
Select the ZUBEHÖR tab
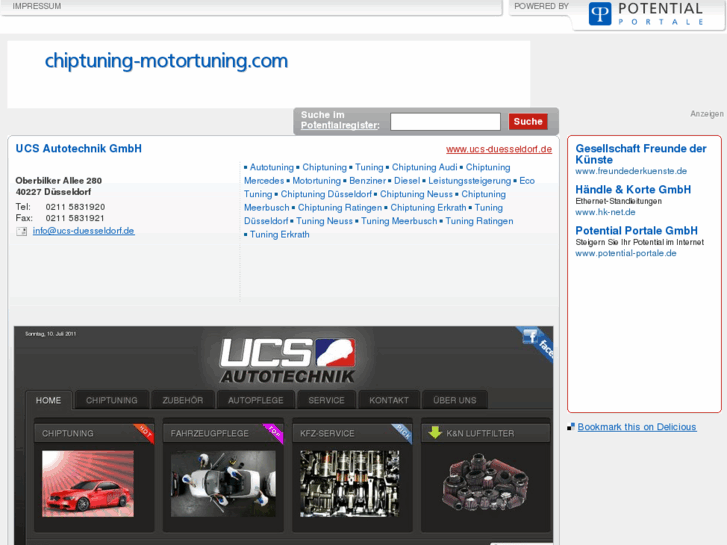point(183,400)
